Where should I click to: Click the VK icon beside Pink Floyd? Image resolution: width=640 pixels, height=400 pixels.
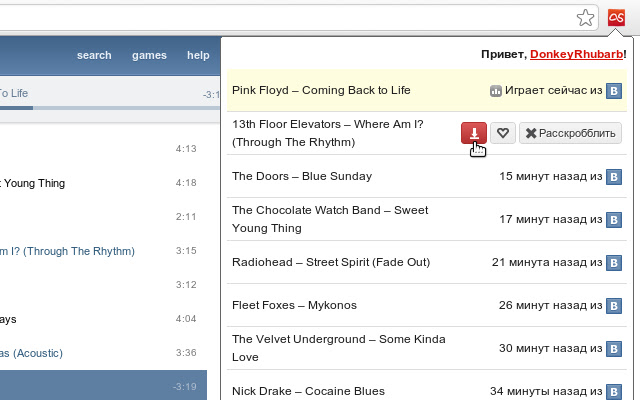(x=617, y=91)
